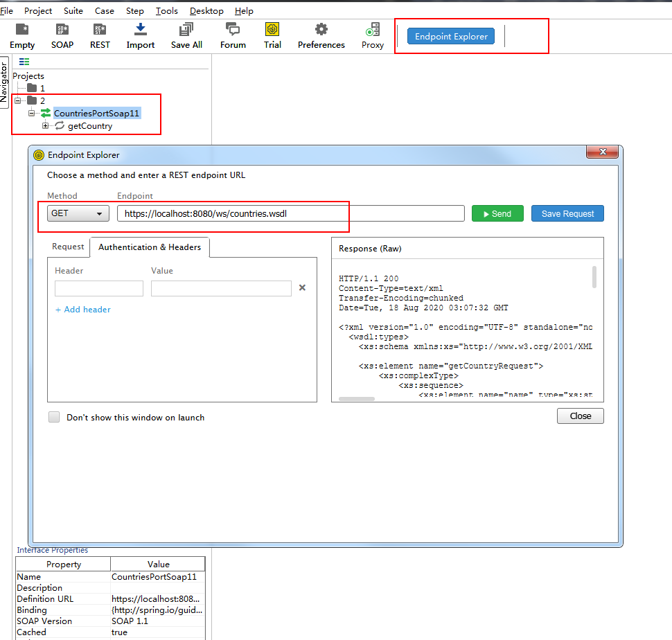Image resolution: width=672 pixels, height=640 pixels.
Task: Expand the getCountry operation node
Action: click(x=45, y=126)
